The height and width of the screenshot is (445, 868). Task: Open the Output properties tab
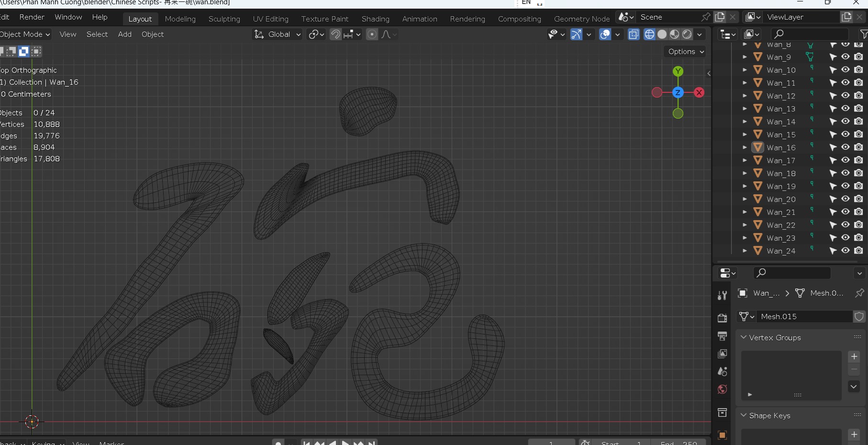(x=723, y=336)
